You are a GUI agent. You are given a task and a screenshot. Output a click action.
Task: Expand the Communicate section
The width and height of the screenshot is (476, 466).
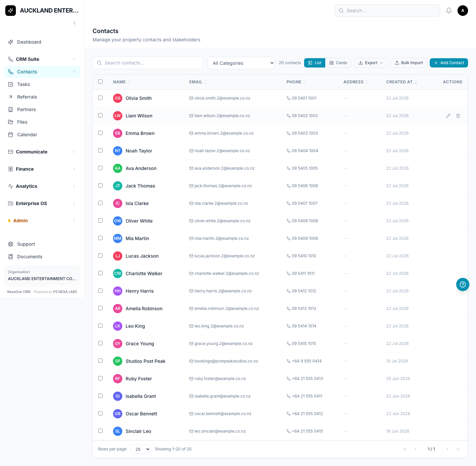[x=42, y=152]
